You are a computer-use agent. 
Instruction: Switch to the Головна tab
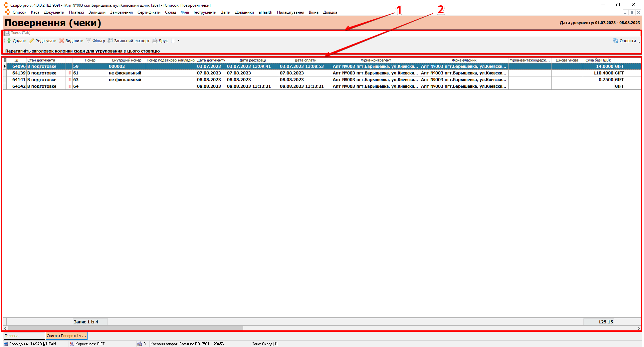tap(24, 336)
